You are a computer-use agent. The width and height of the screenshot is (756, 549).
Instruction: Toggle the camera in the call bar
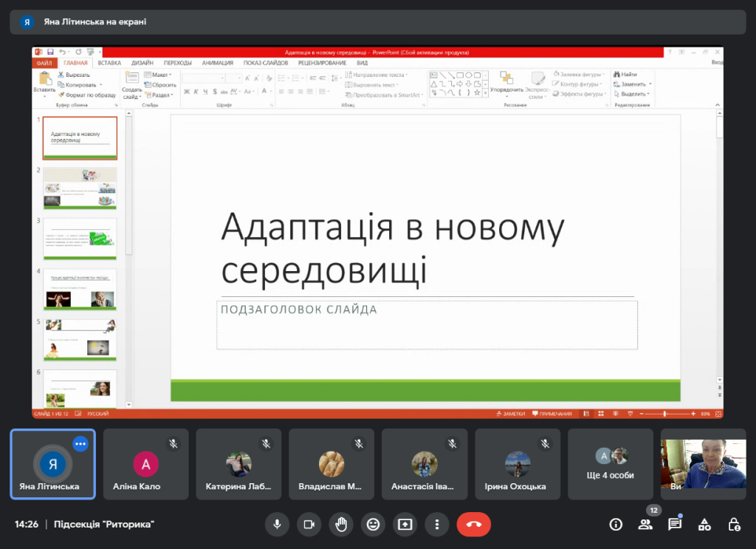click(x=309, y=524)
